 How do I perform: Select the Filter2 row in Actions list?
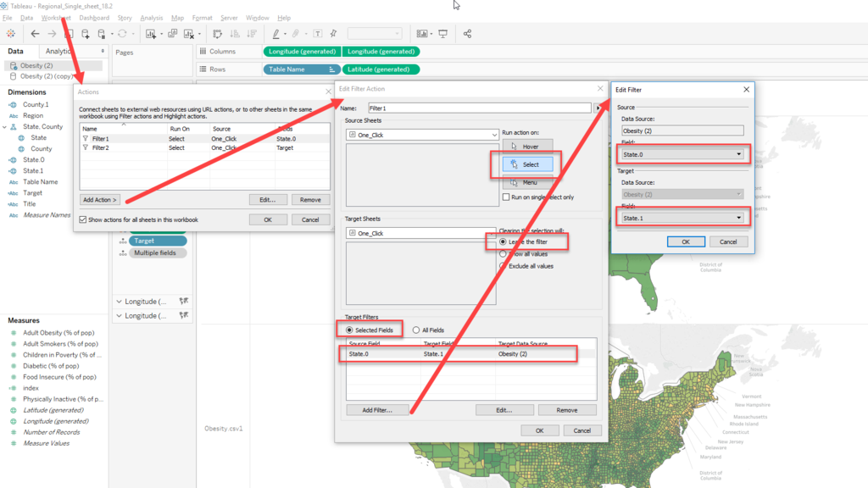[x=204, y=147]
